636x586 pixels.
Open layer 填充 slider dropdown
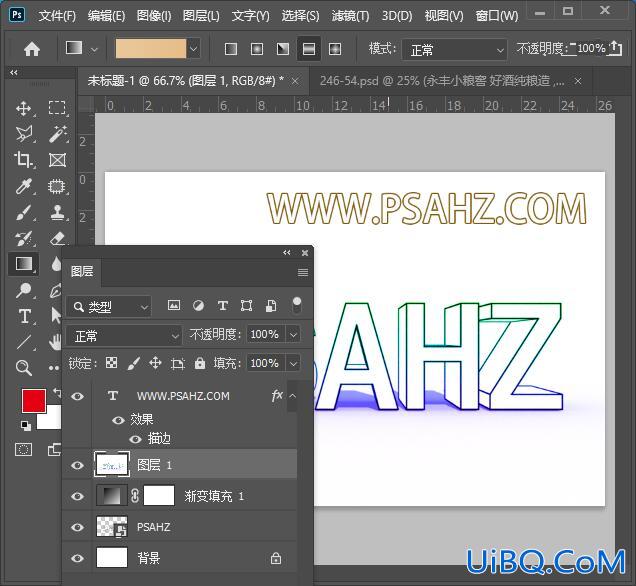tap(293, 363)
